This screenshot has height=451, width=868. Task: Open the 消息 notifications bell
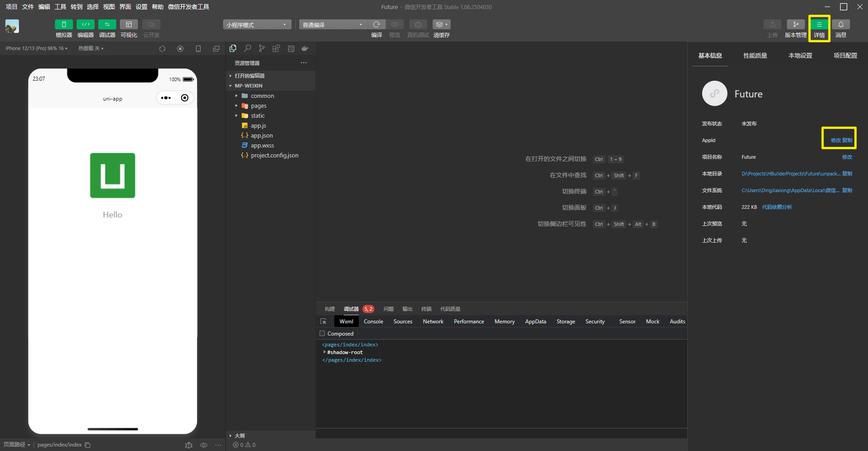coord(841,24)
